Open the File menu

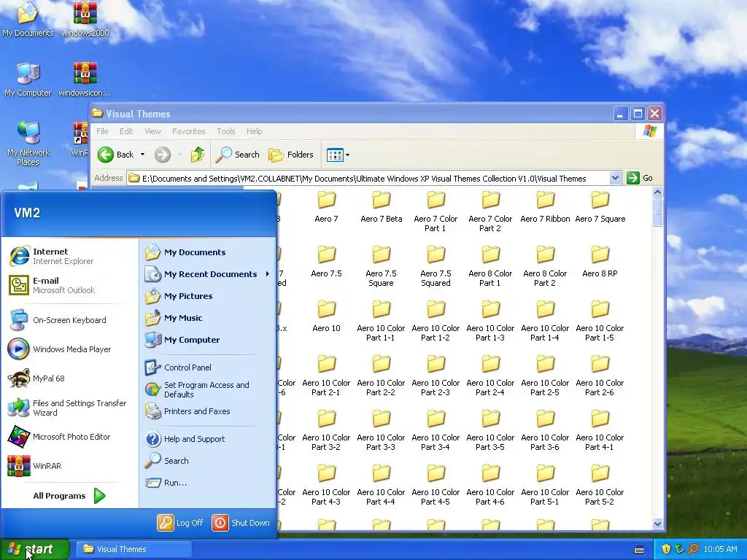102,131
